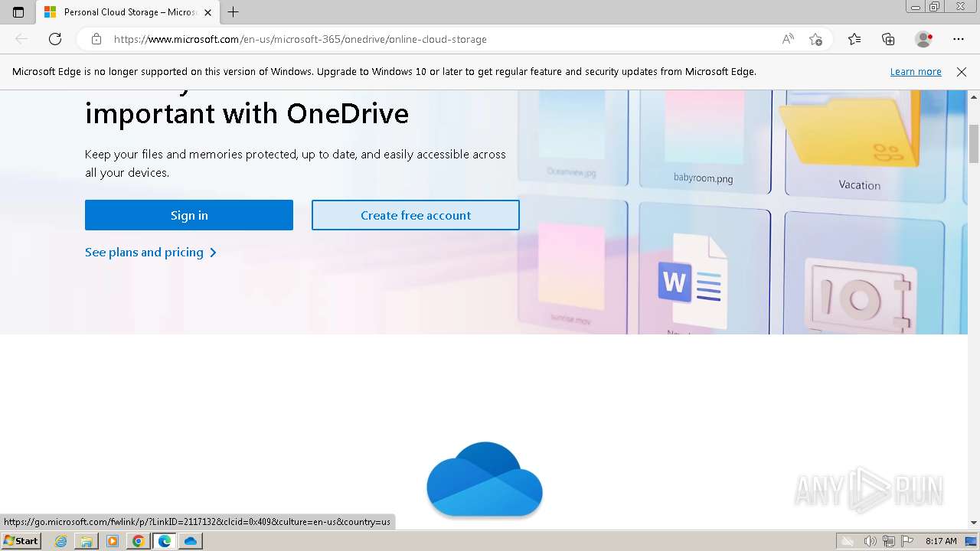Click the Word document tile
This screenshot has width=980, height=551.
(x=704, y=269)
